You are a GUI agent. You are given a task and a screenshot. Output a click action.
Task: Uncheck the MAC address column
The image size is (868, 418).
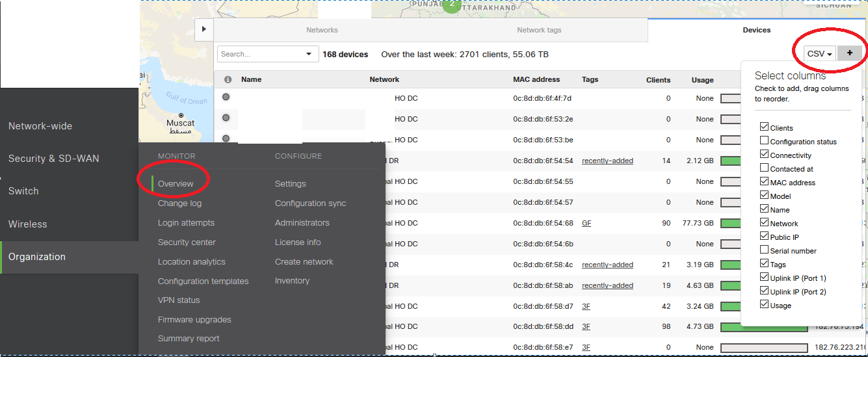tap(764, 182)
